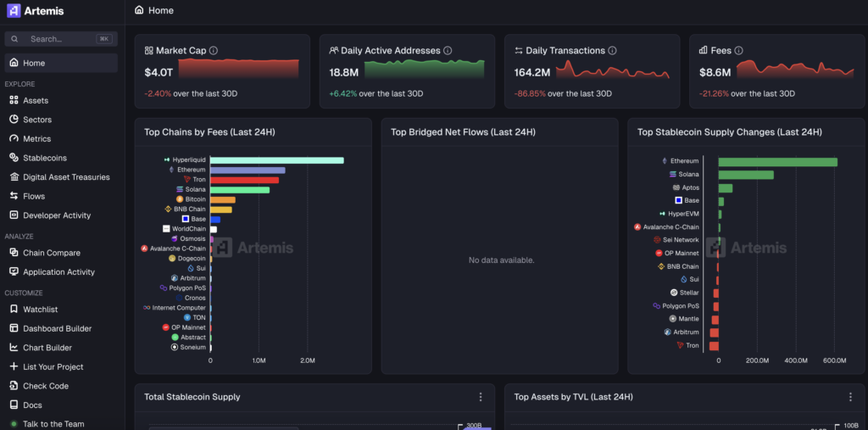The image size is (868, 430).
Task: Click the Hyperliquid fees bar
Action: 277,160
